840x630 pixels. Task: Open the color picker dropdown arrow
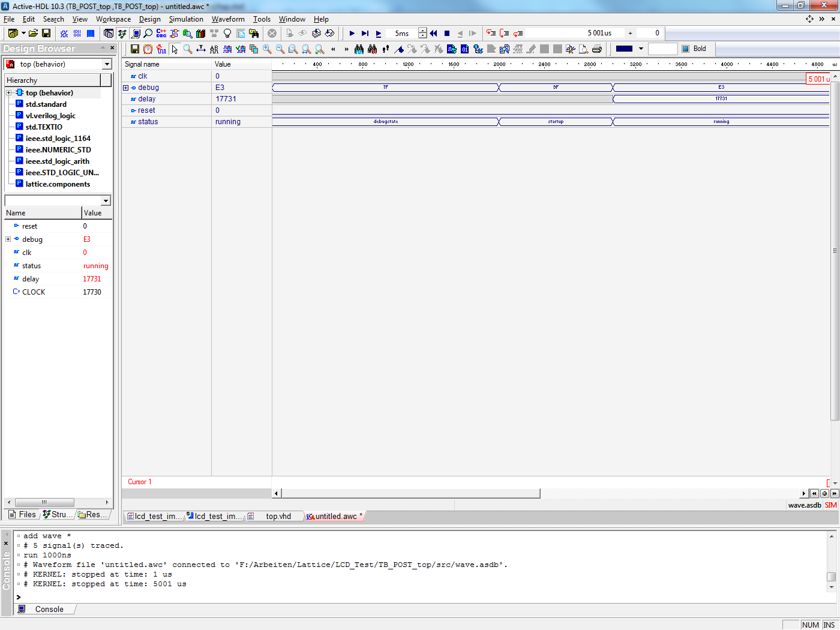[641, 49]
